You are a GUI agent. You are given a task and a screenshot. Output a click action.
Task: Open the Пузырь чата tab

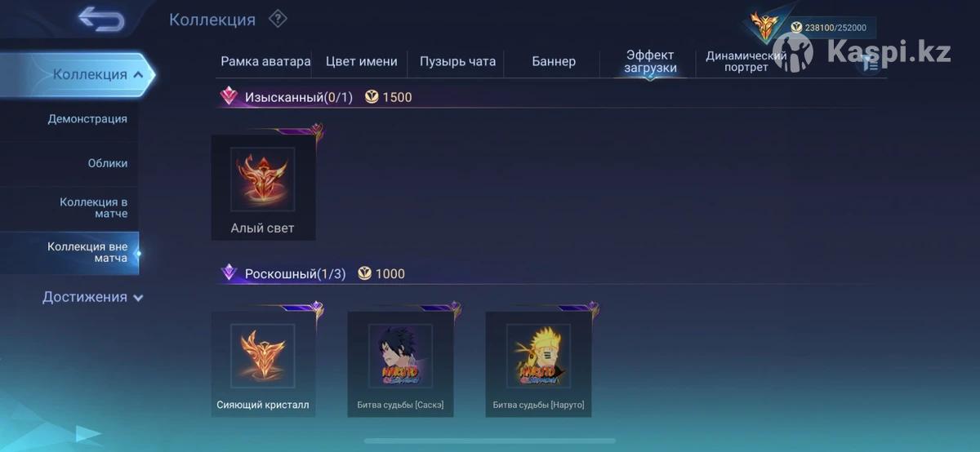point(457,61)
